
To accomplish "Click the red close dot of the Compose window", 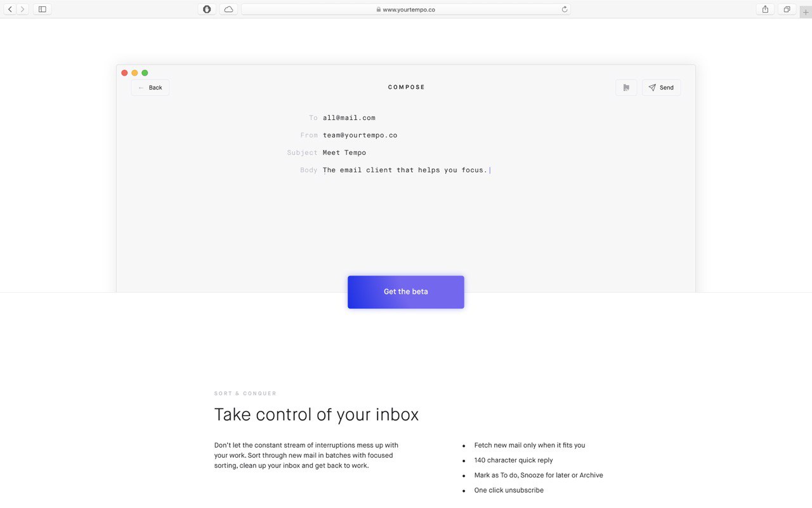I will (x=124, y=73).
